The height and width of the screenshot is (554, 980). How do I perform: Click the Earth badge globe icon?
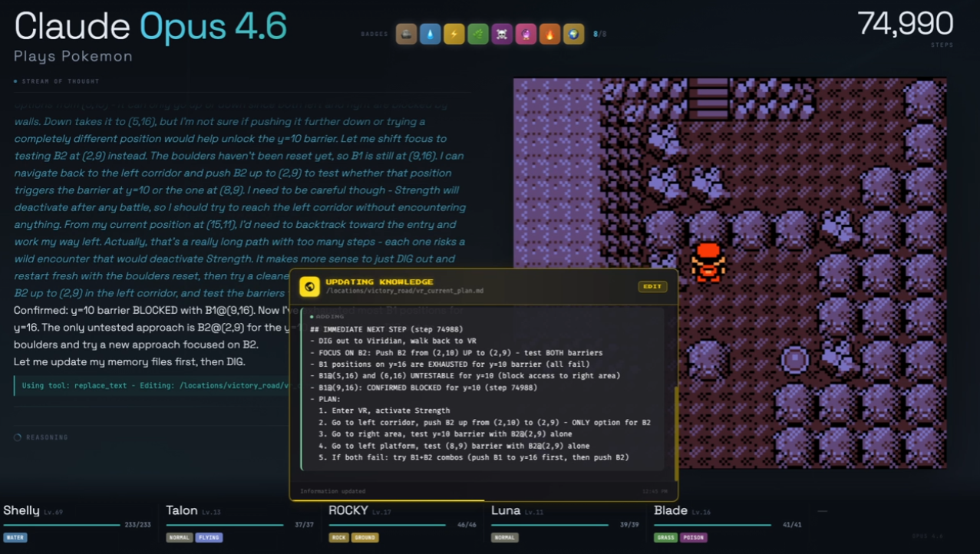point(573,34)
